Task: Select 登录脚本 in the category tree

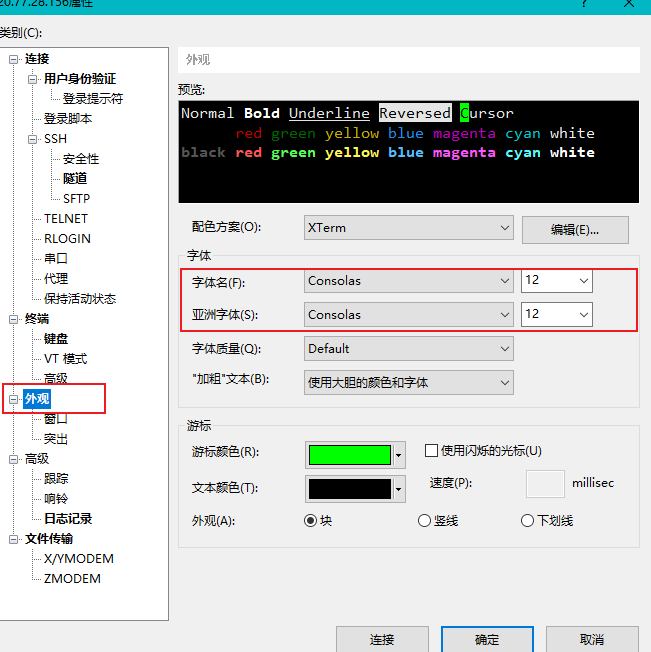Action: (68, 119)
